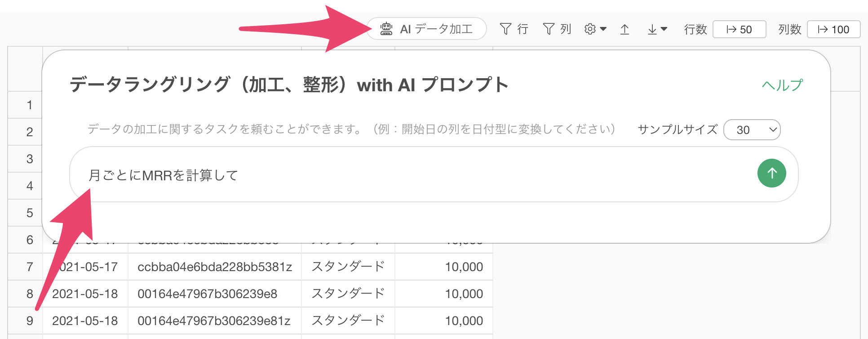Click cell ccbba04e6bda228bb5381z
This screenshot has width=868, height=339.
point(214,267)
